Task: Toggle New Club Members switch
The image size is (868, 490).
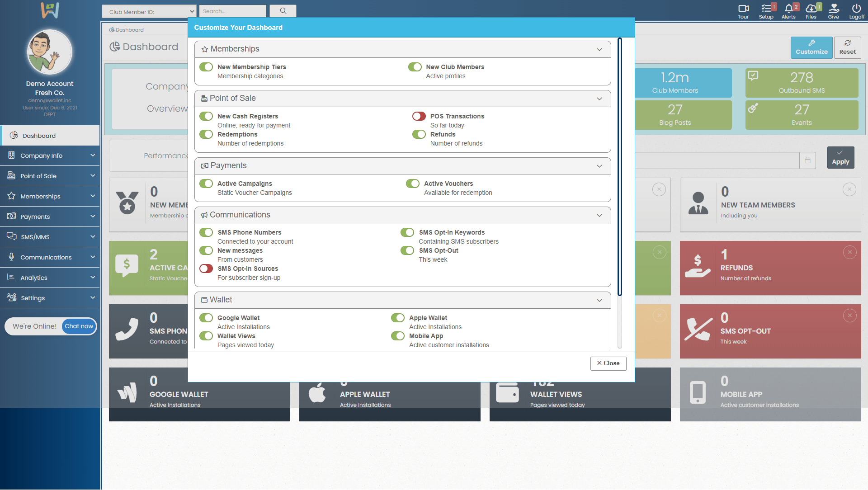Action: click(415, 67)
